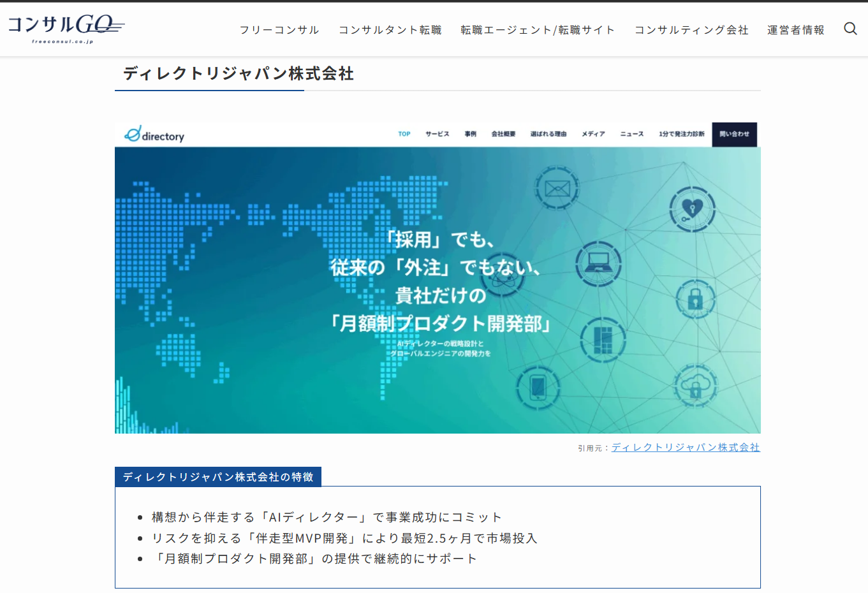Screen dimensions: 868x593
Task: Click the heart key security icon
Action: [x=692, y=209]
